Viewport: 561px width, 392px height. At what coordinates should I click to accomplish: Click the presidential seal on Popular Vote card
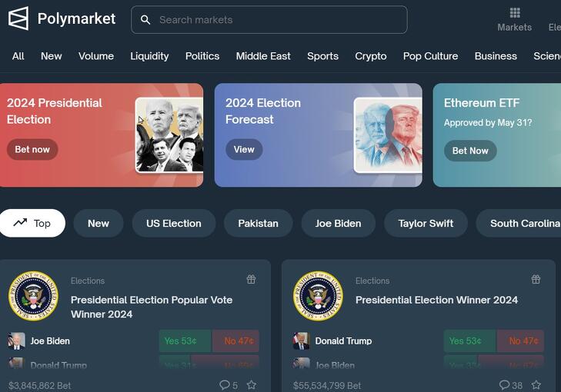[x=33, y=296]
